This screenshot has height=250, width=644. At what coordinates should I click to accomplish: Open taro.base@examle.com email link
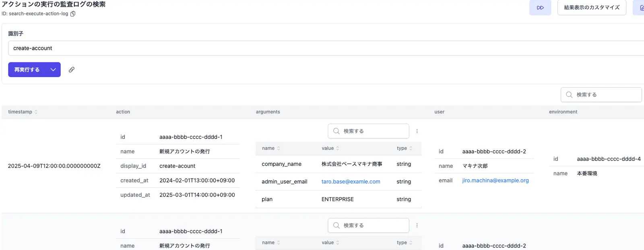point(351,182)
